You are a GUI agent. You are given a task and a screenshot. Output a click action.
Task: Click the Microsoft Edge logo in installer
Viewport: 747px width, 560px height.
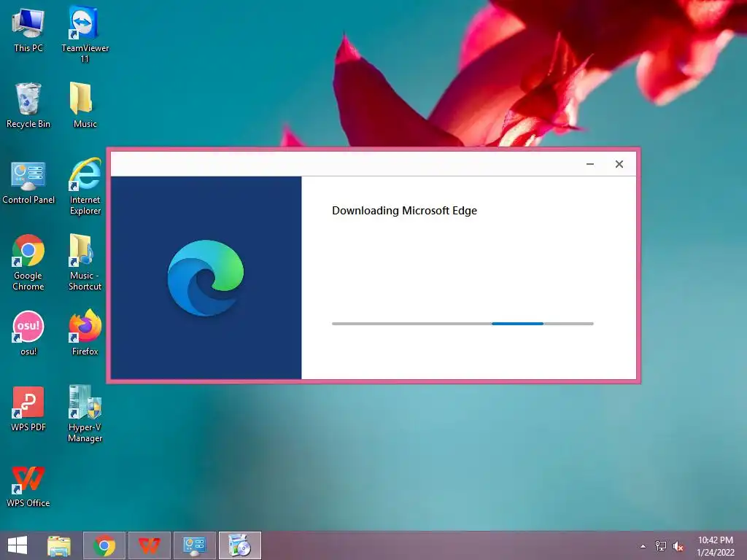[206, 278]
